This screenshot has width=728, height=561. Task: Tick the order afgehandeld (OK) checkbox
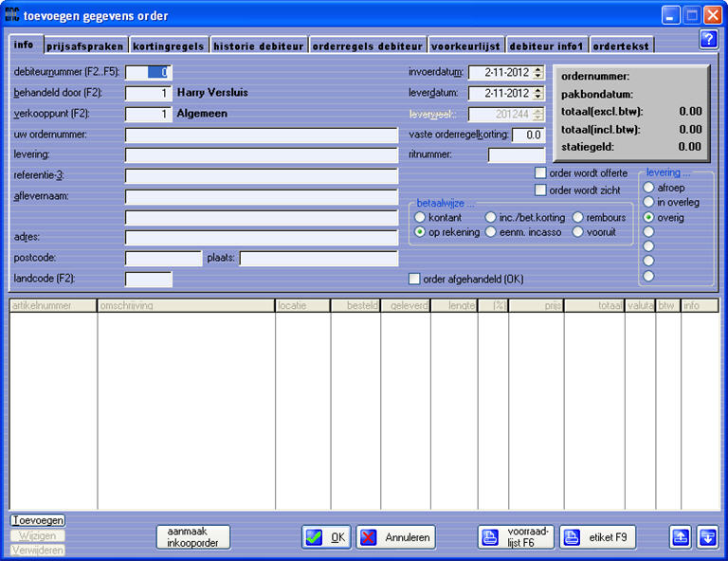point(414,279)
